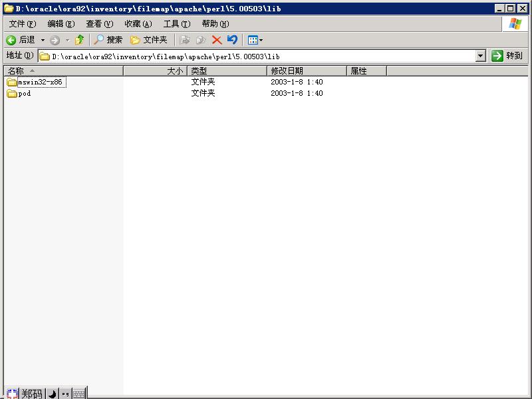Click the title bar folder icon
Screen dimensions: 532x399
point(9,9)
